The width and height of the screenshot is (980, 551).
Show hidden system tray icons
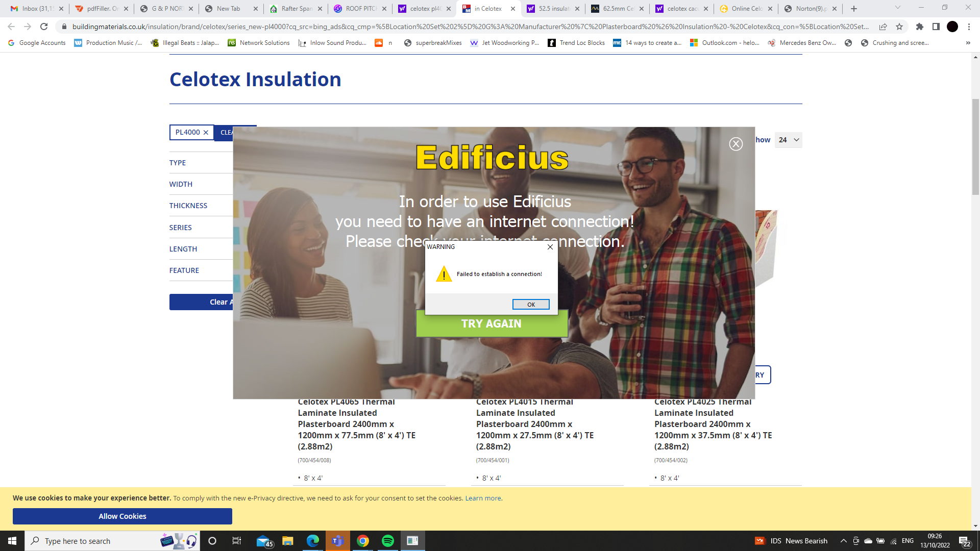coord(843,541)
